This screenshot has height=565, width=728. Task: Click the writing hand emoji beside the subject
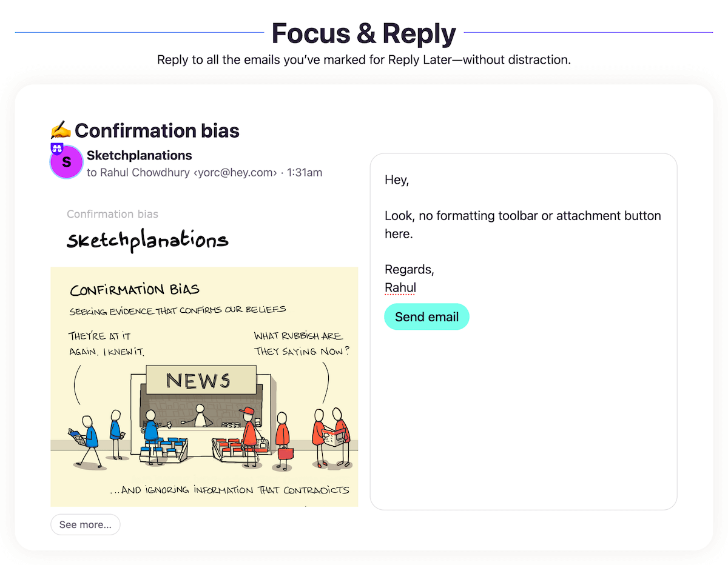(60, 130)
